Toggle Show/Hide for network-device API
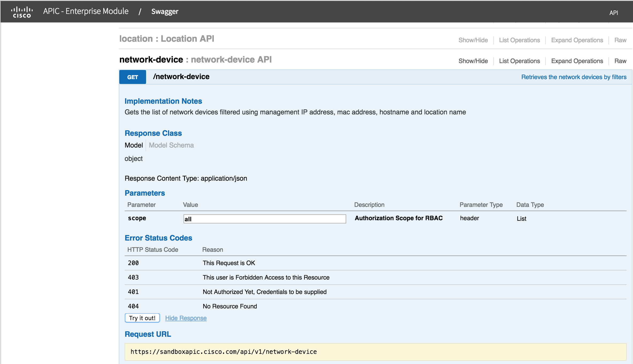 click(473, 61)
